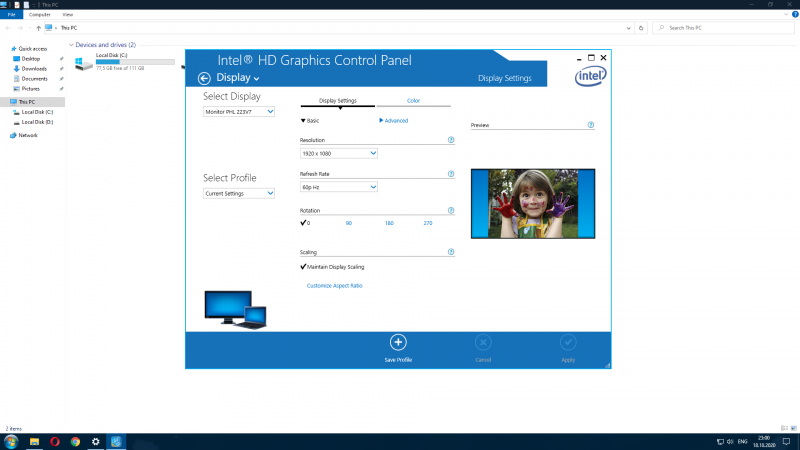Open help for the Resolution setting
Image resolution: width=800 pixels, height=450 pixels.
pyautogui.click(x=451, y=140)
